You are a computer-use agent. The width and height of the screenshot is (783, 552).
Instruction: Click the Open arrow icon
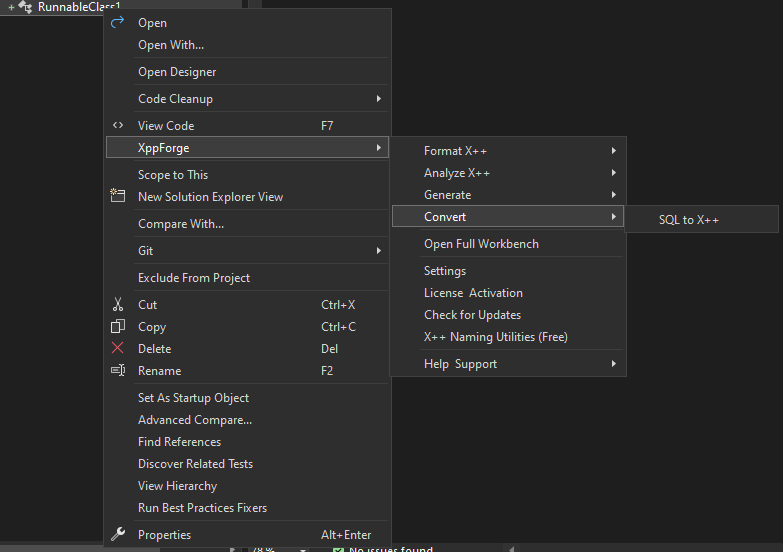click(x=117, y=22)
